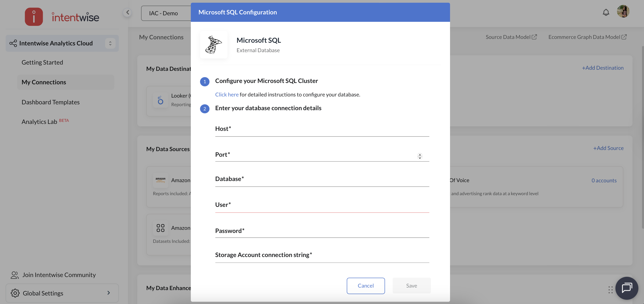Click the Global Settings gear icon
Screen dimensions: 644x304
(15, 293)
